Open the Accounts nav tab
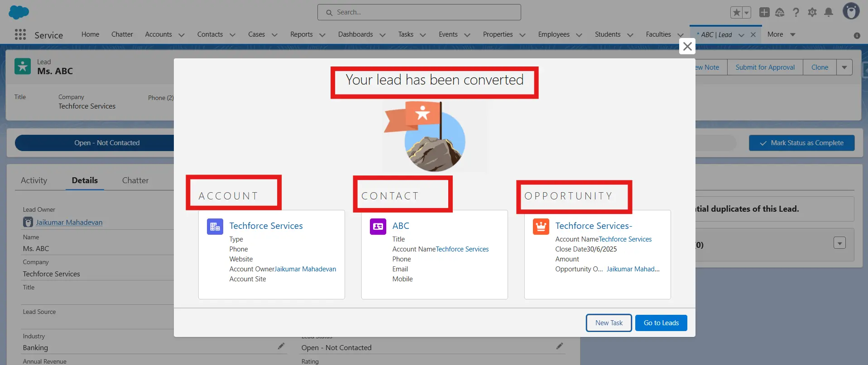868x365 pixels. [158, 34]
